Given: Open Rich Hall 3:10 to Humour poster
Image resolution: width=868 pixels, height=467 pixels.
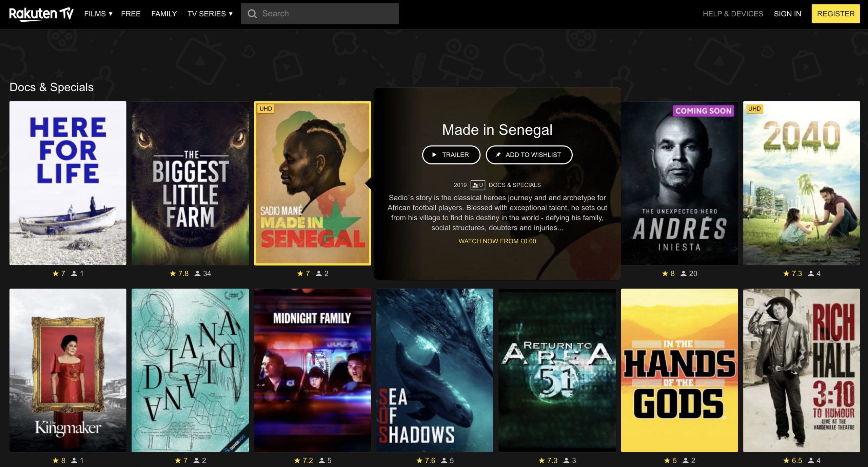Looking at the screenshot, I should pyautogui.click(x=802, y=370).
